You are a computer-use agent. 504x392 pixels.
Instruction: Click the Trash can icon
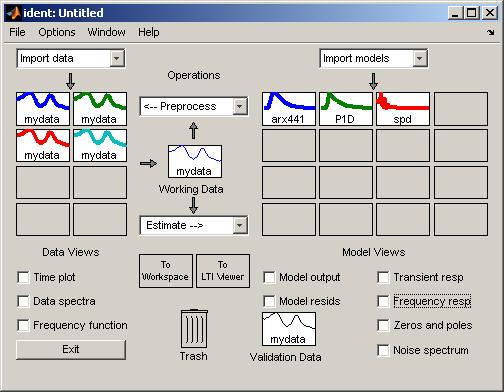(x=194, y=329)
